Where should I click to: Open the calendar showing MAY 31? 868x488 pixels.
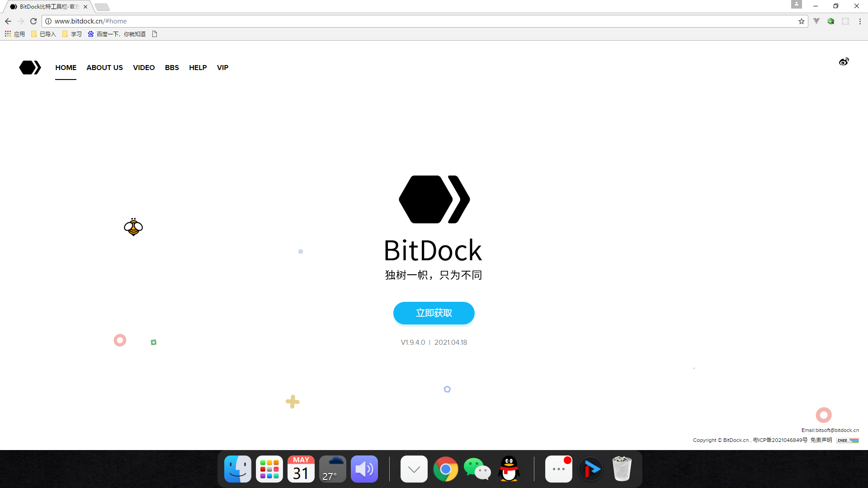(301, 469)
